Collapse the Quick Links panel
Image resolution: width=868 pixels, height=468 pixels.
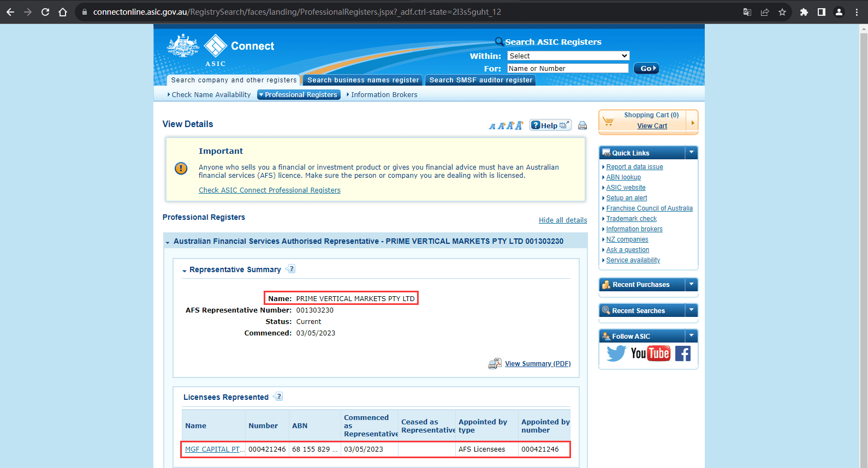(692, 152)
